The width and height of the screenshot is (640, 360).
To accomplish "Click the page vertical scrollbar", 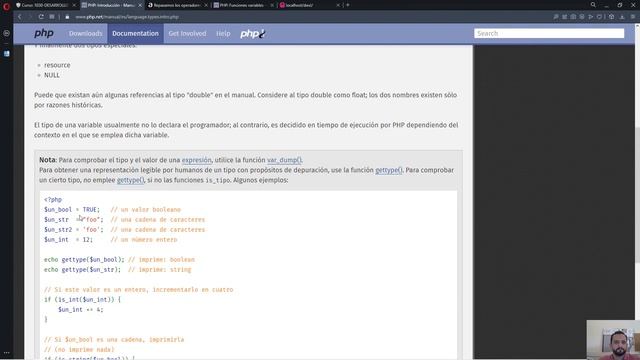I will [637, 195].
